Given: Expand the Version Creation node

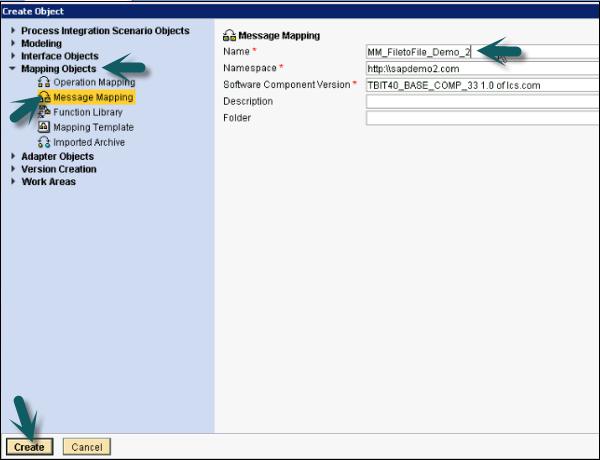Looking at the screenshot, I should [x=13, y=170].
